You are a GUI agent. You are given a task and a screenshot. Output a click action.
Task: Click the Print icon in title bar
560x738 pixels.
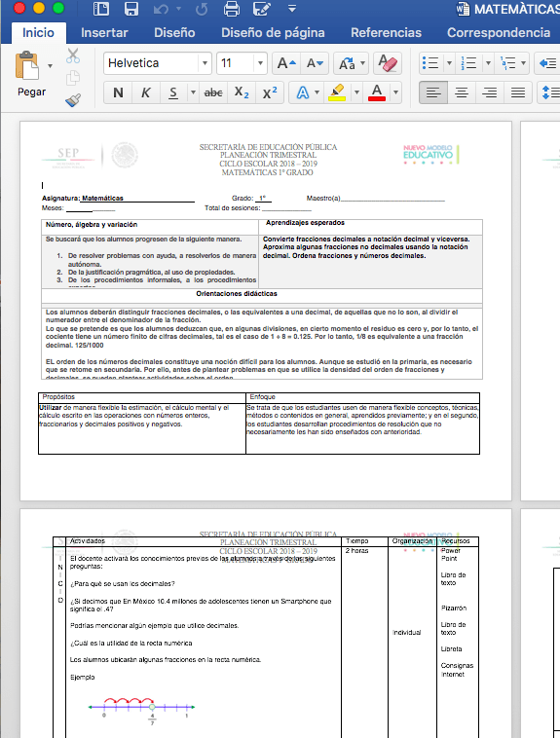[231, 9]
